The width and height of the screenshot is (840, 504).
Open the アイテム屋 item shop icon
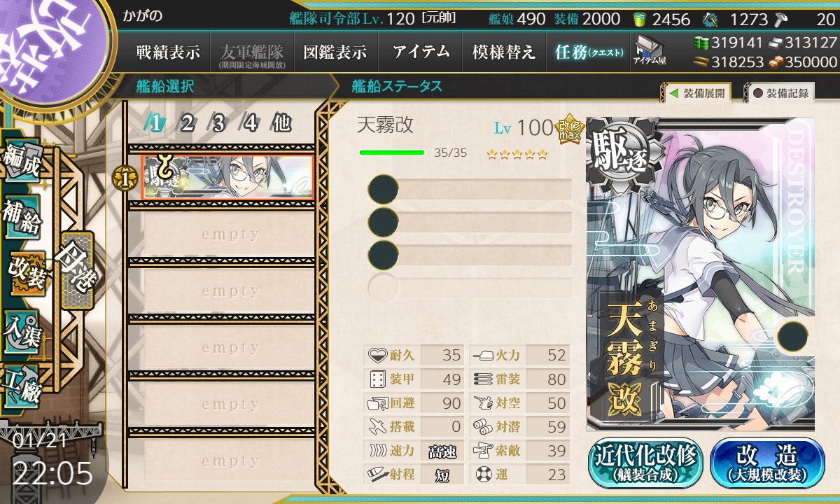pyautogui.click(x=650, y=51)
